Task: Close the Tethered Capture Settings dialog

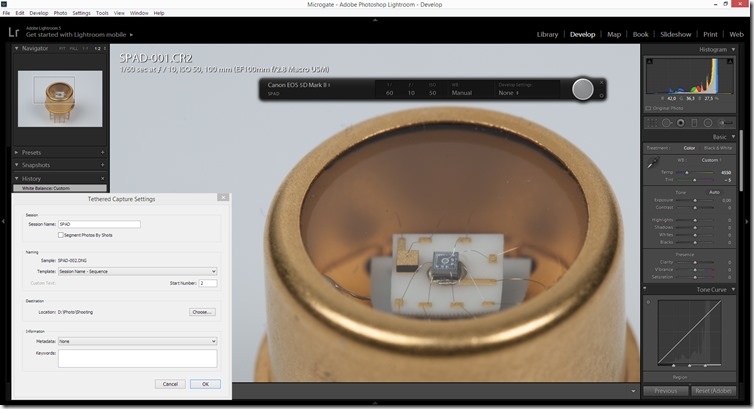Action: coord(223,198)
